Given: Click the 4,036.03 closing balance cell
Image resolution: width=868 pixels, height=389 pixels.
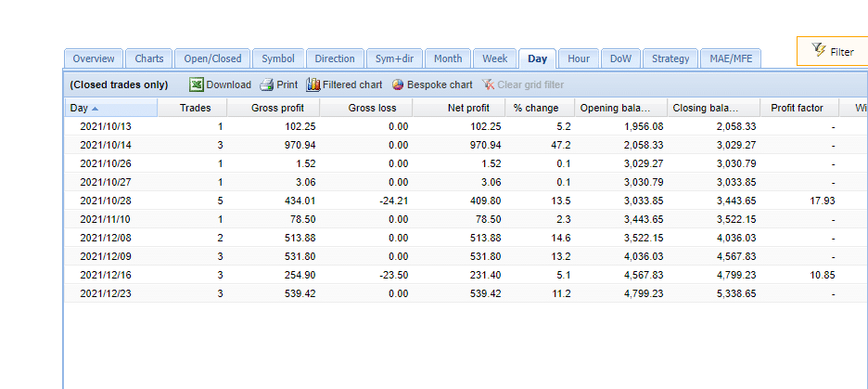Looking at the screenshot, I should (736, 238).
